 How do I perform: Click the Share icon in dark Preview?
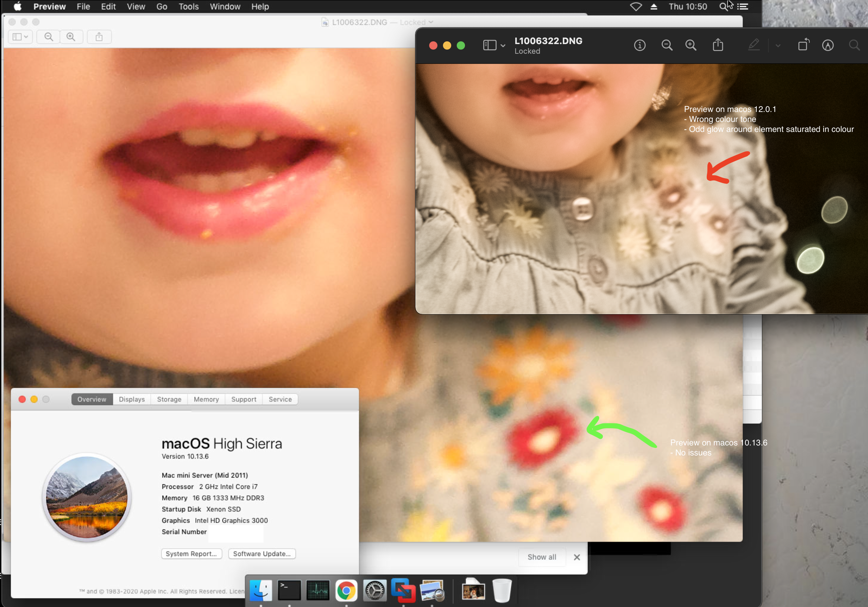(717, 45)
